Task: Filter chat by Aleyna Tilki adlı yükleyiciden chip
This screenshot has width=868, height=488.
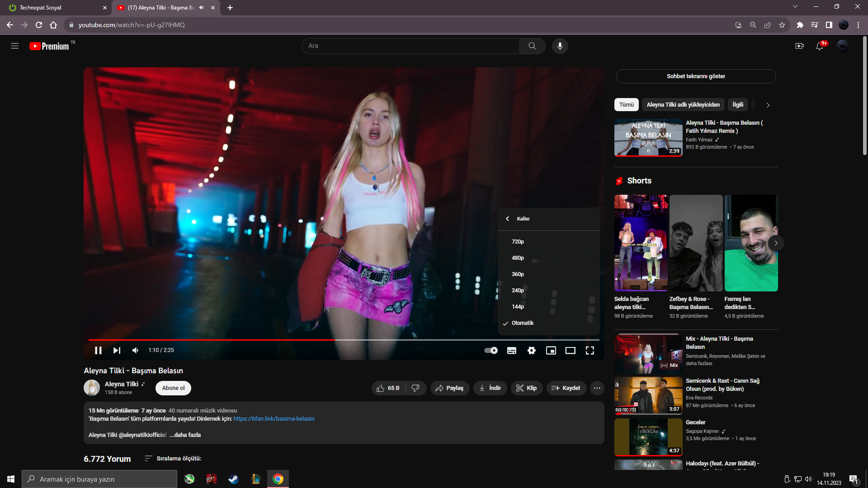Action: [683, 104]
